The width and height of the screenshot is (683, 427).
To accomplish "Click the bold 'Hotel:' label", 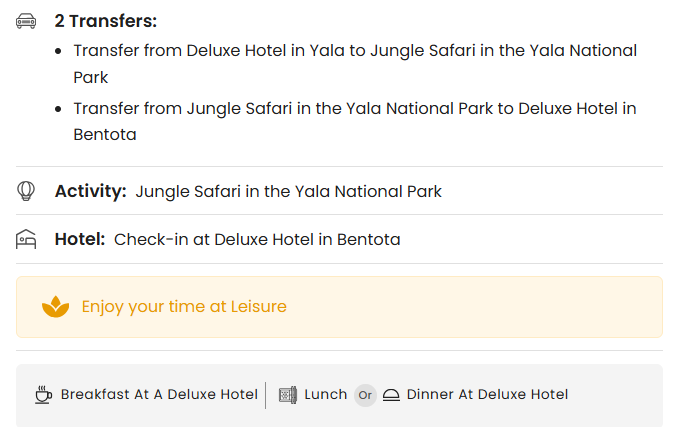I will (80, 240).
